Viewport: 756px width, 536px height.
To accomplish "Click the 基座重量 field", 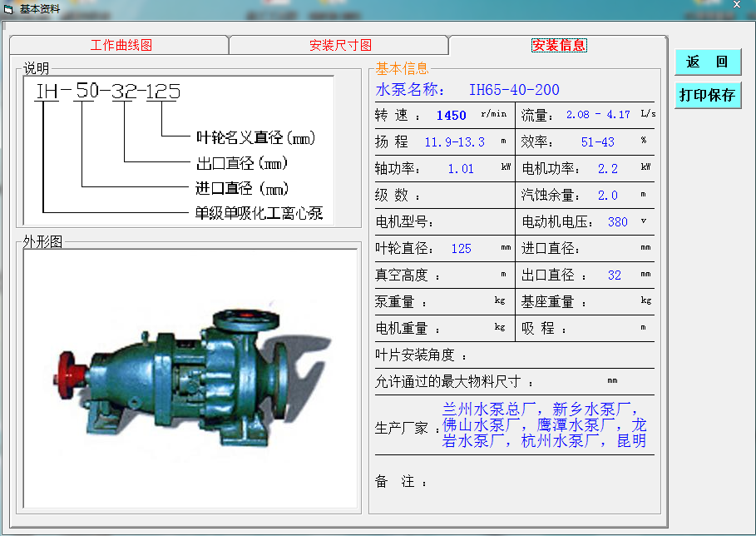I will pyautogui.click(x=586, y=301).
